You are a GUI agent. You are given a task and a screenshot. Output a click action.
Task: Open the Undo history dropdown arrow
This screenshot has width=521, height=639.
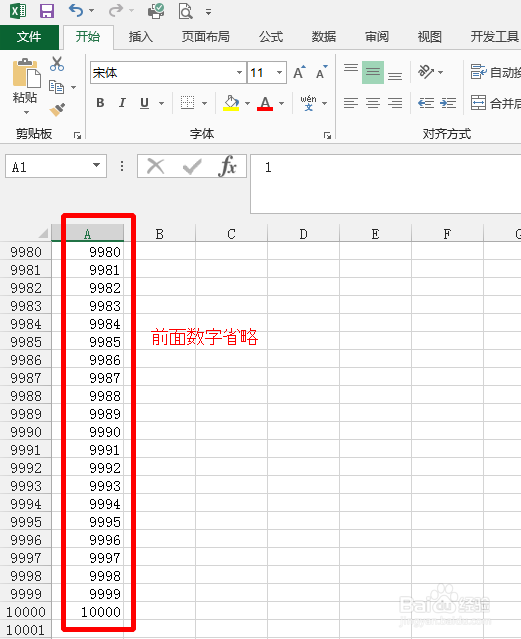click(91, 11)
